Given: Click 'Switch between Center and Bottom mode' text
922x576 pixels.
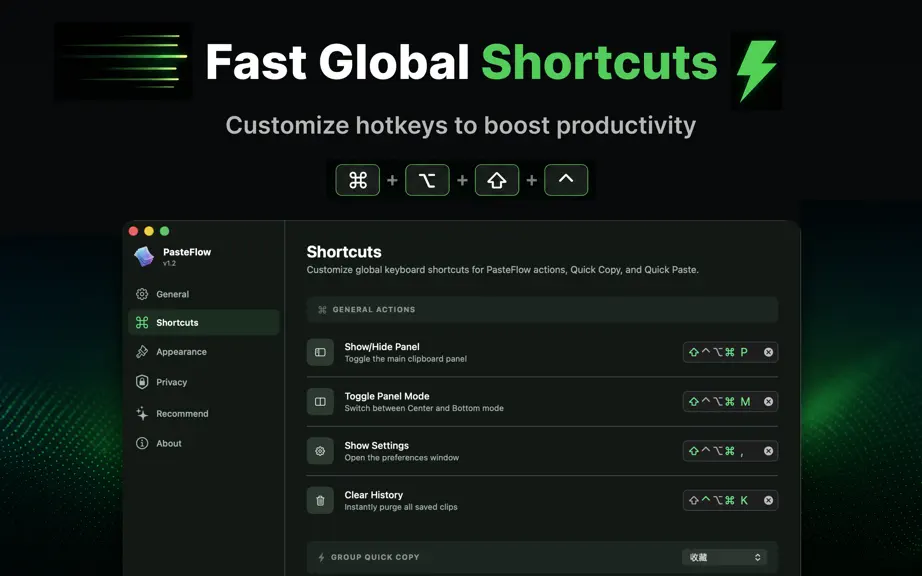Looking at the screenshot, I should coord(424,408).
